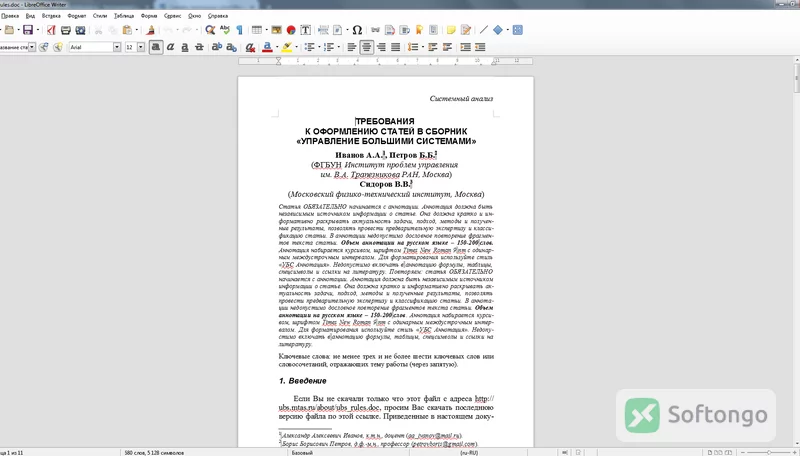Screen dimensions: 800x456
Task: Expand the bullet list style dropdown
Action: click(x=319, y=47)
